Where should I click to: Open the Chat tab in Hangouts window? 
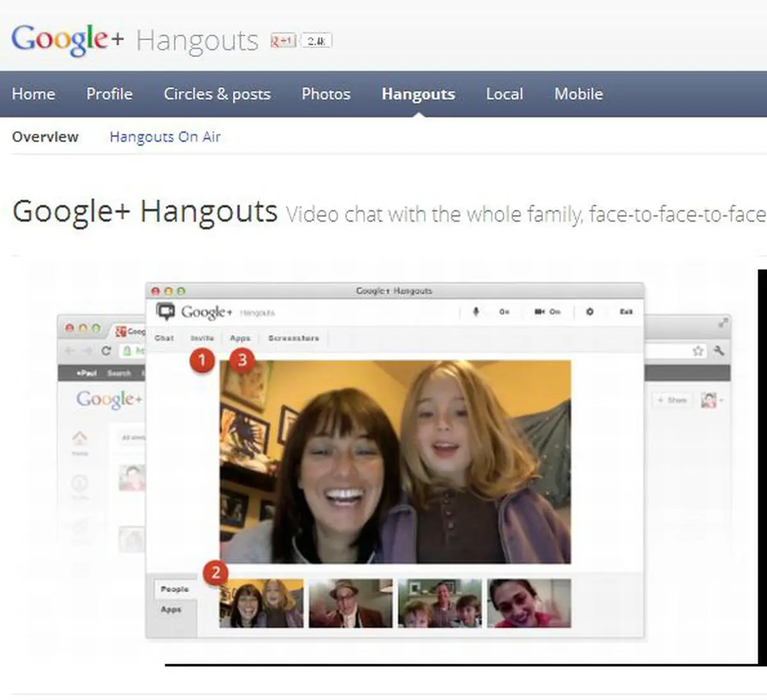(164, 338)
